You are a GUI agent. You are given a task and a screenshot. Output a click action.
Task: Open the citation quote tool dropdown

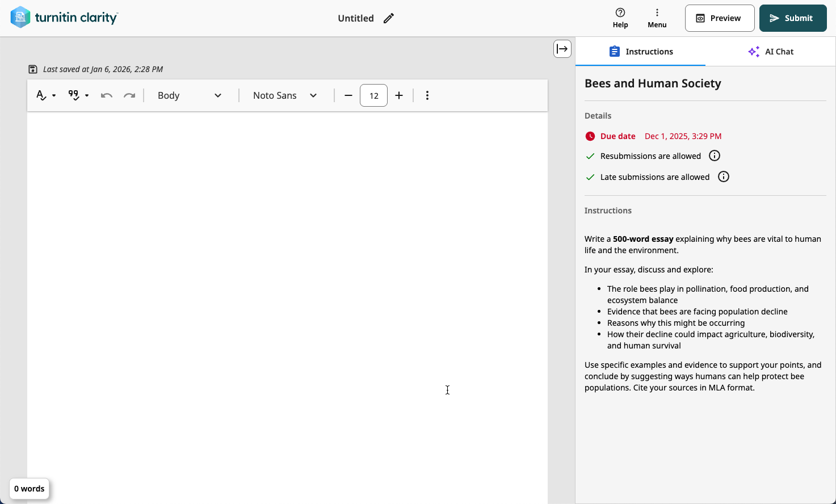(x=78, y=95)
